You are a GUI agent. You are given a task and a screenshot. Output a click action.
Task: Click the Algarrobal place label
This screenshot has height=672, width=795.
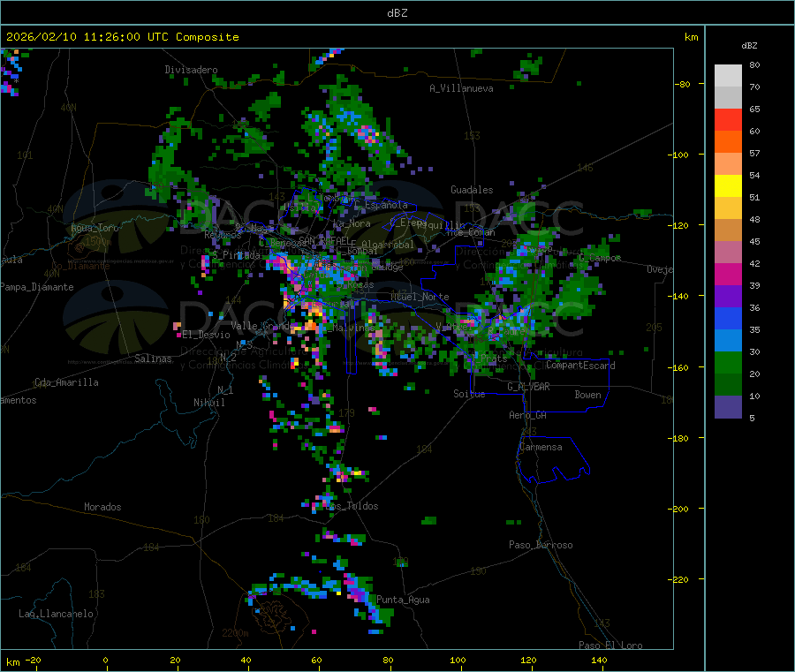[388, 245]
